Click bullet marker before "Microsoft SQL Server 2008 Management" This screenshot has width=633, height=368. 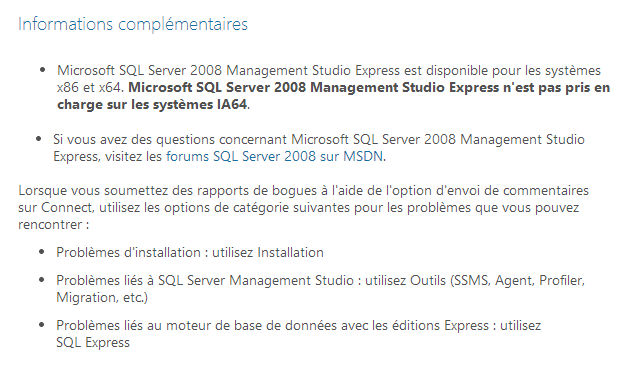[43, 70]
